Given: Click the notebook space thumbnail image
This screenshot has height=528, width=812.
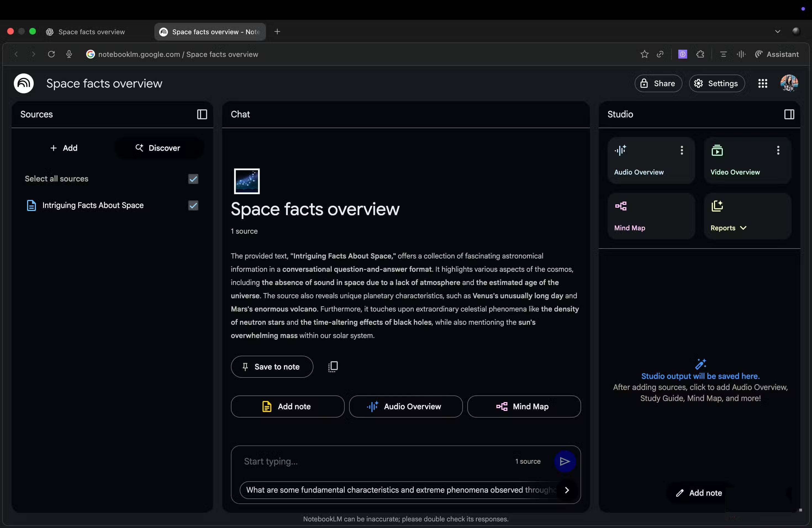Looking at the screenshot, I should [247, 181].
